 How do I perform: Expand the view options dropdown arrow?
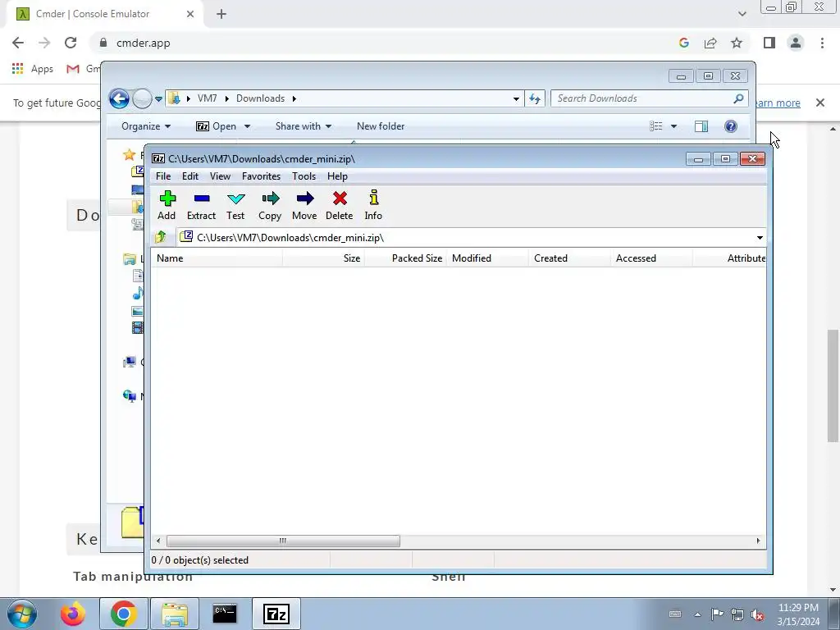pyautogui.click(x=674, y=126)
